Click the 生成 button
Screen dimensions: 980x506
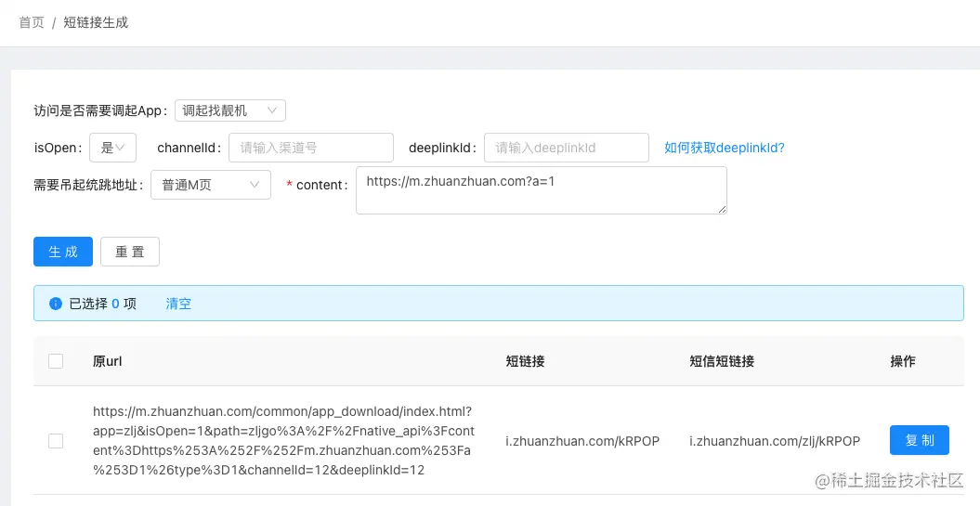[63, 252]
